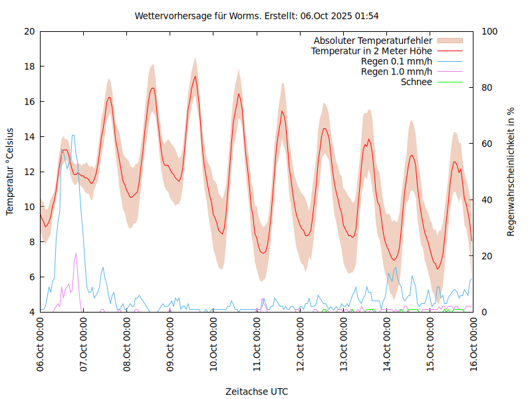The height and width of the screenshot is (399, 532).
Task: Click the '40' tick on the rain probability axis
Action: [x=485, y=199]
